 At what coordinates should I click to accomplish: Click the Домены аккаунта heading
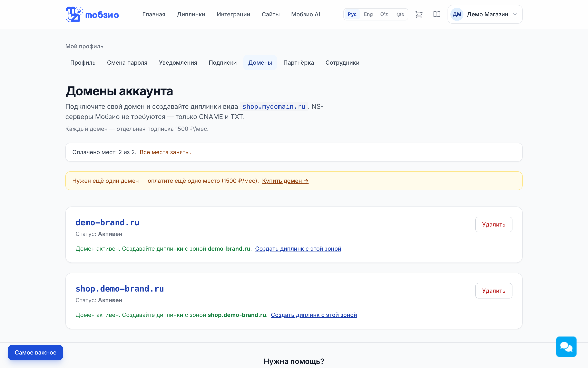119,91
